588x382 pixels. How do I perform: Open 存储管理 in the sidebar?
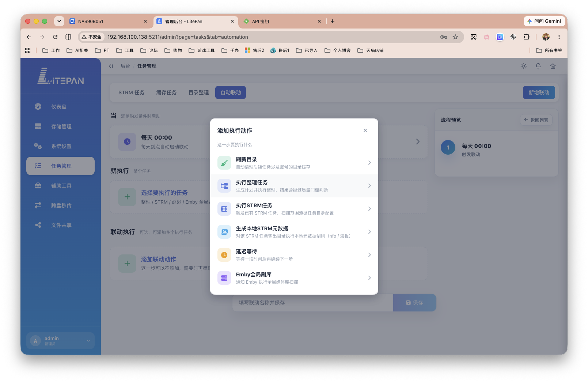[60, 126]
